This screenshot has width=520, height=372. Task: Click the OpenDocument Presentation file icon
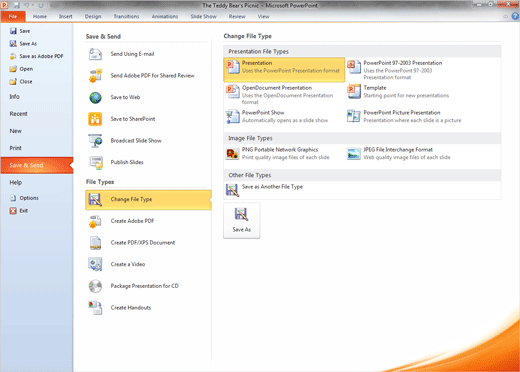coord(233,91)
